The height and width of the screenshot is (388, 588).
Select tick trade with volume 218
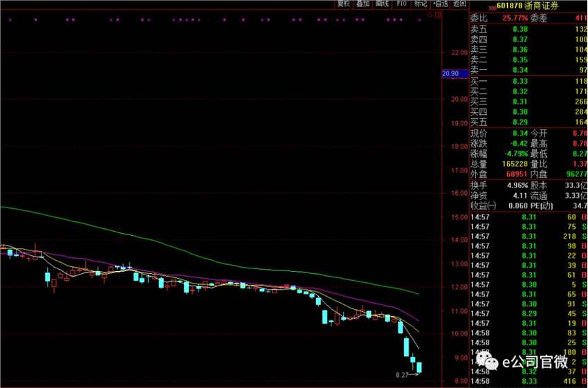click(x=529, y=236)
